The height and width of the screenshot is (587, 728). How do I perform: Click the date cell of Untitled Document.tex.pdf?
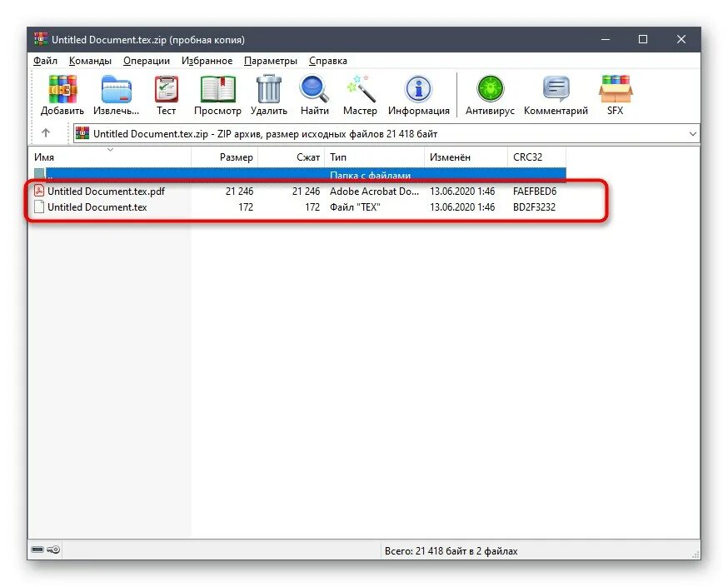(x=462, y=192)
